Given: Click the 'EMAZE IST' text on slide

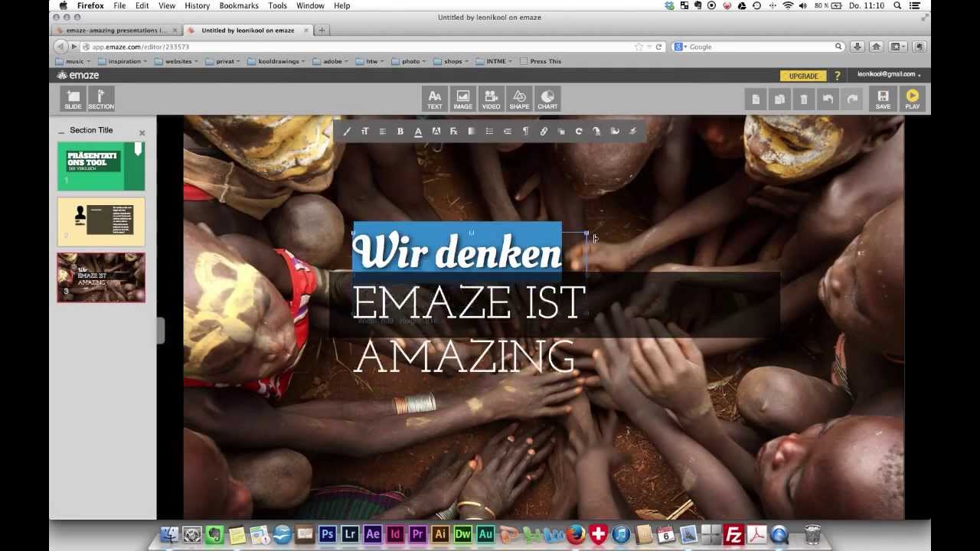Looking at the screenshot, I should (469, 303).
